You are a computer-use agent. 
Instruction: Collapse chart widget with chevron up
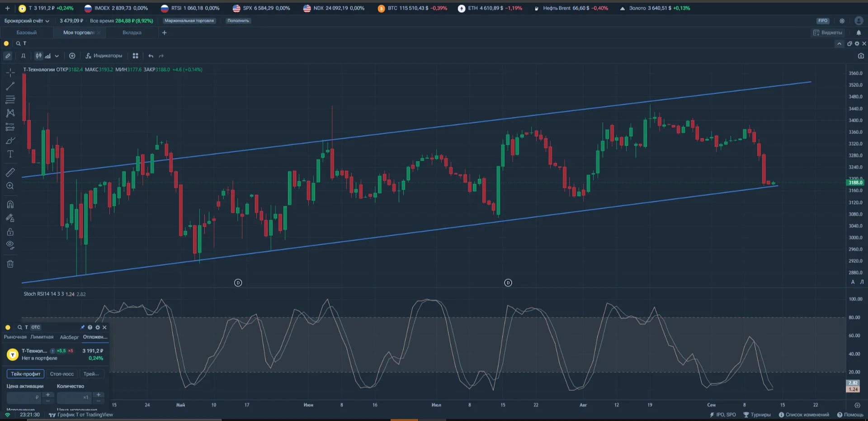pyautogui.click(x=839, y=43)
